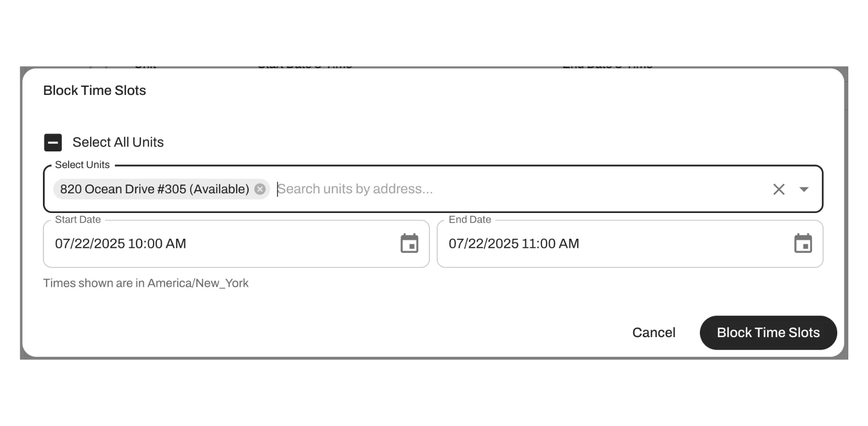
Task: Click the End Date field label
Action: 470,220
